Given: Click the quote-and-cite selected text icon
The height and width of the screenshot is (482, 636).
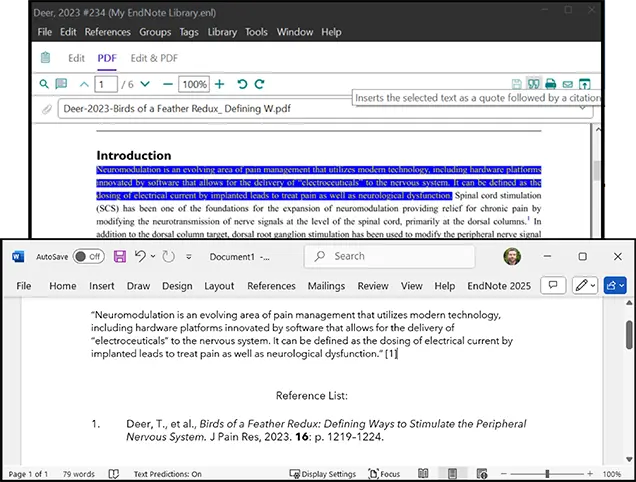Looking at the screenshot, I should coord(534,84).
